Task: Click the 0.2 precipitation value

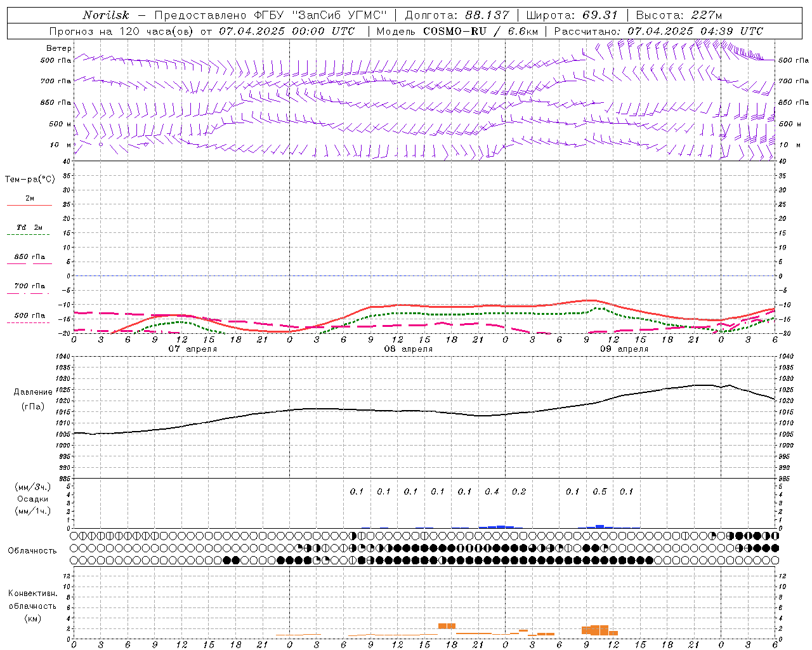Action: coord(519,491)
